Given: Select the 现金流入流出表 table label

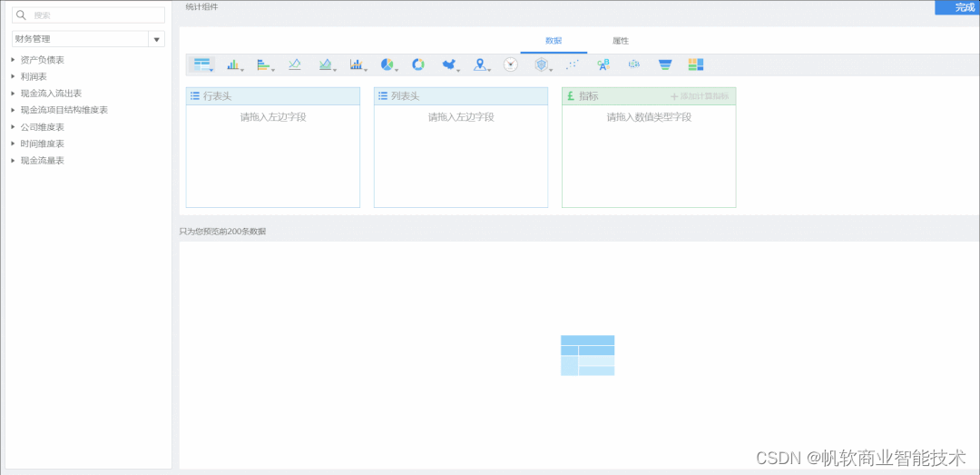Looking at the screenshot, I should (51, 94).
